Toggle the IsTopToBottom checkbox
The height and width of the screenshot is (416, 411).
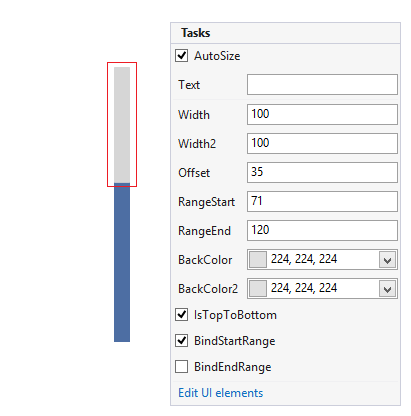pos(182,315)
